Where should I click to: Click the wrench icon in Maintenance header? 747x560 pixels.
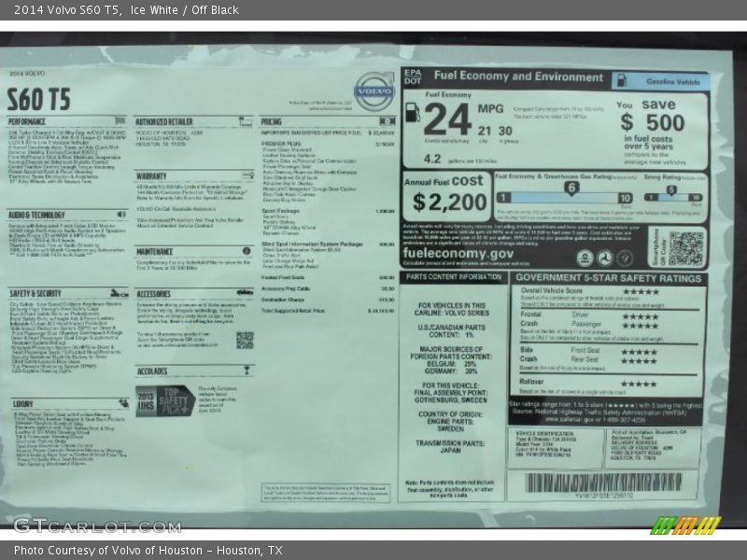coord(246,252)
